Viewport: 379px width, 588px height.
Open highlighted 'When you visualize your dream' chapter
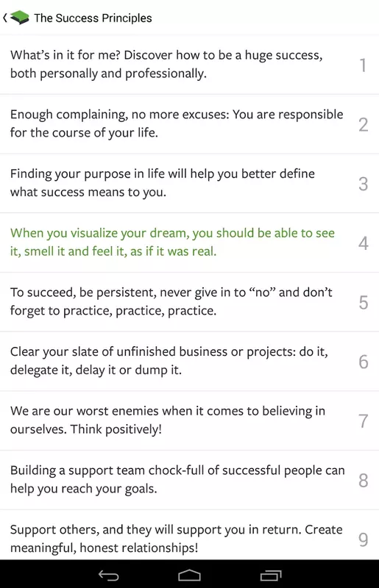(x=189, y=243)
